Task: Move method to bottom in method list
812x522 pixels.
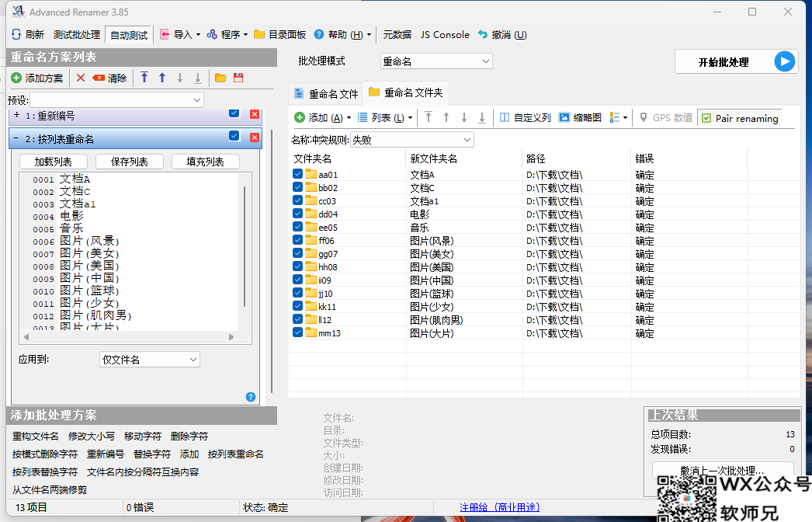Action: [x=198, y=78]
